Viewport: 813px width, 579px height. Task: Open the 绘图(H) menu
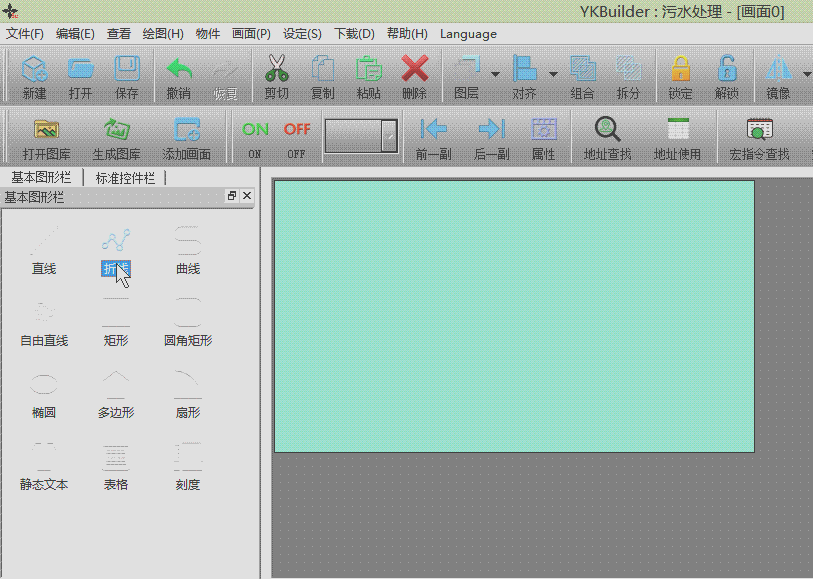(162, 33)
